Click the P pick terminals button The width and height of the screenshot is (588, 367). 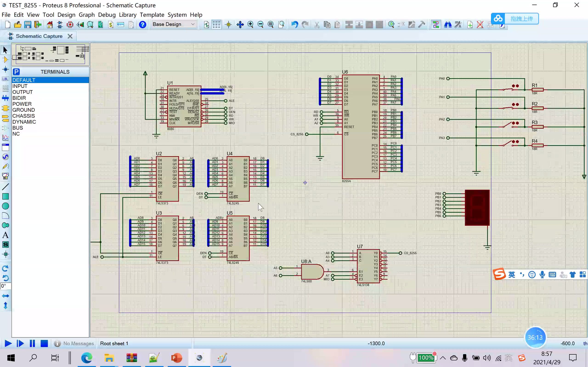pos(16,72)
